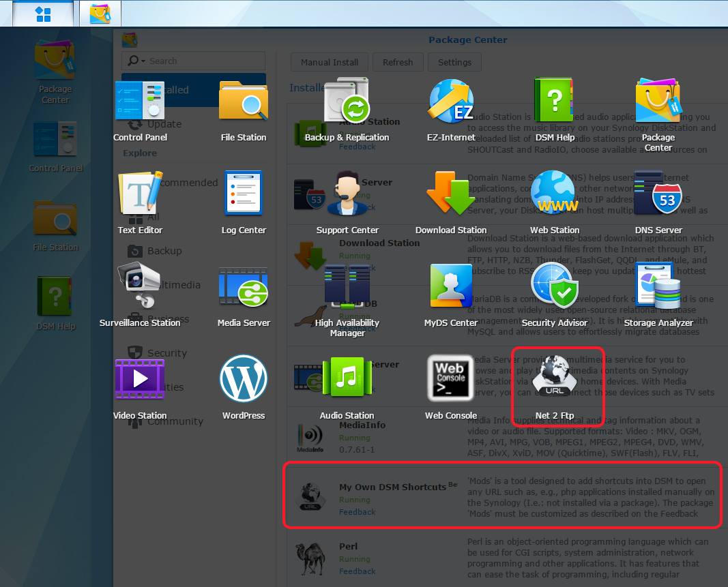Open Package Center Settings

point(454,62)
